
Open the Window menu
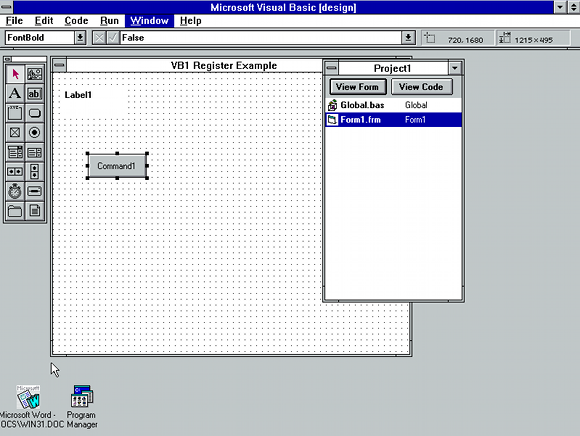[149, 21]
